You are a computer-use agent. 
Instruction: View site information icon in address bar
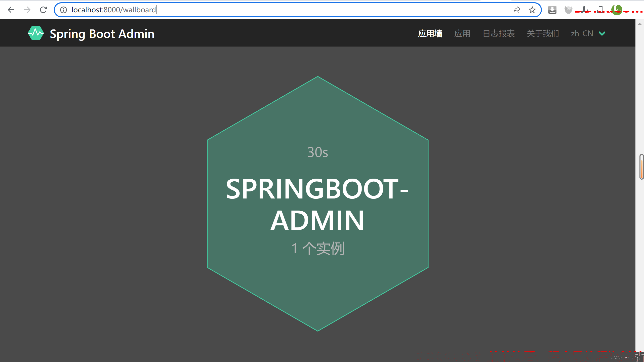[63, 10]
